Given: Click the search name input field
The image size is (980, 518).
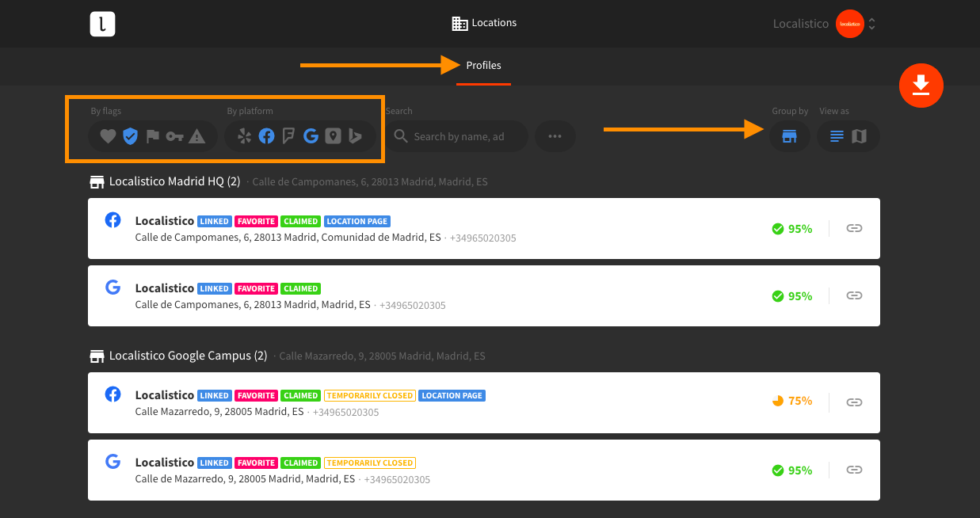Looking at the screenshot, I should click(457, 136).
